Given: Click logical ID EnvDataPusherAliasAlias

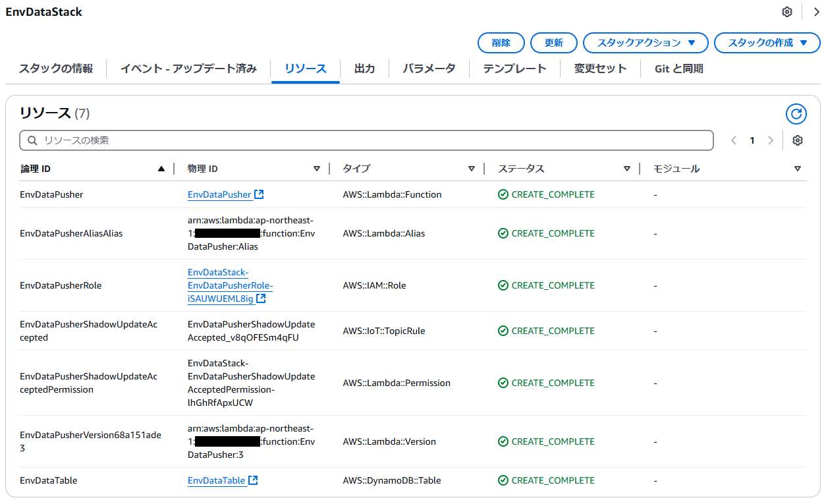Looking at the screenshot, I should (71, 233).
